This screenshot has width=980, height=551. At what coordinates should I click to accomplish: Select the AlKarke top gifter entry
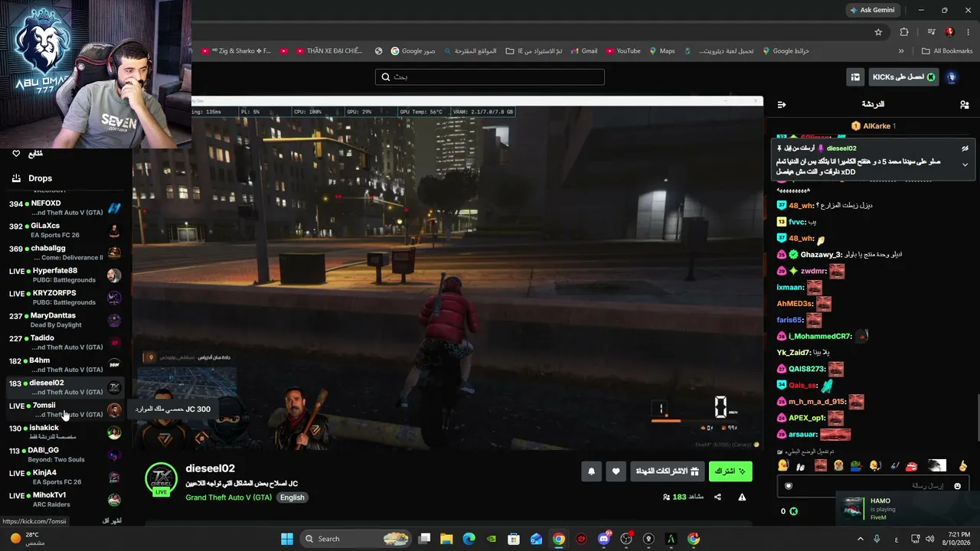tap(874, 126)
